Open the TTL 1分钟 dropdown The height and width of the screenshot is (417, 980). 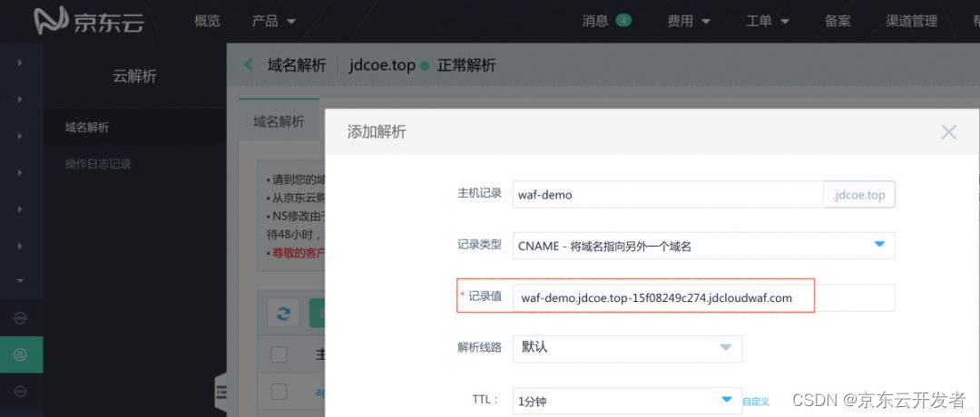(x=628, y=401)
